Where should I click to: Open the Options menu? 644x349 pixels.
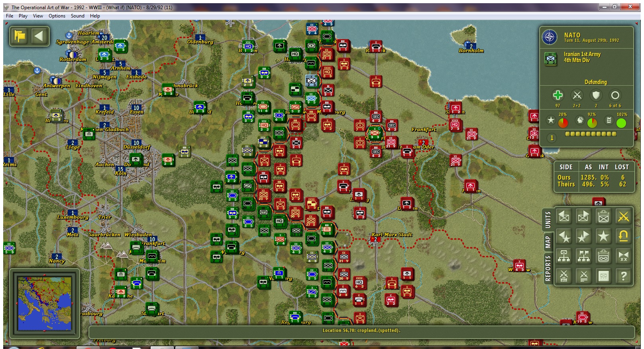pos(57,16)
